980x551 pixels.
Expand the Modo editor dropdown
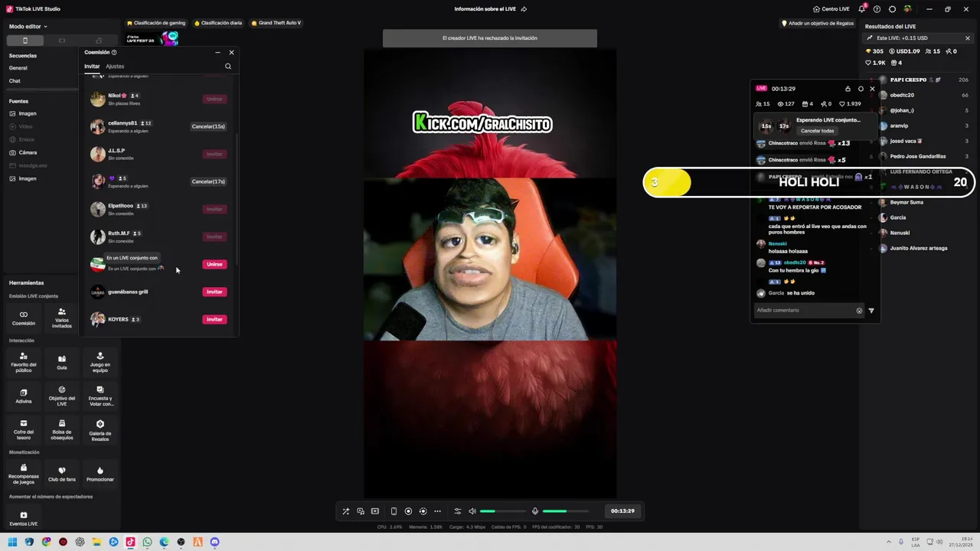pyautogui.click(x=28, y=27)
